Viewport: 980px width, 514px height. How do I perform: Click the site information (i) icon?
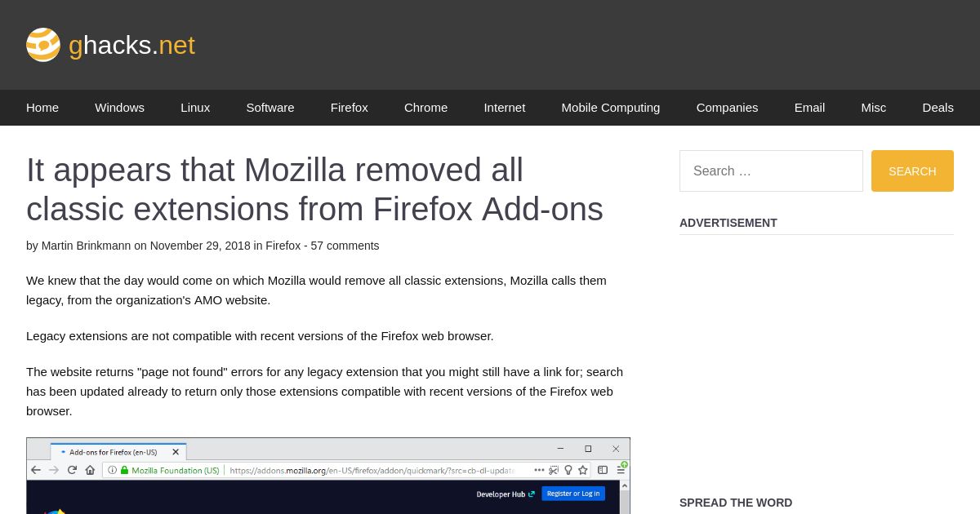113,470
